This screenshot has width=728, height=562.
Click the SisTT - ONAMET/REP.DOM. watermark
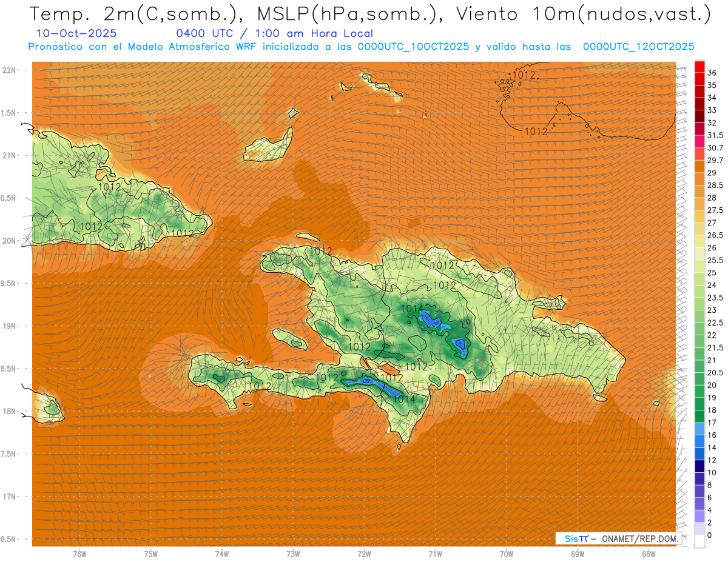[618, 538]
